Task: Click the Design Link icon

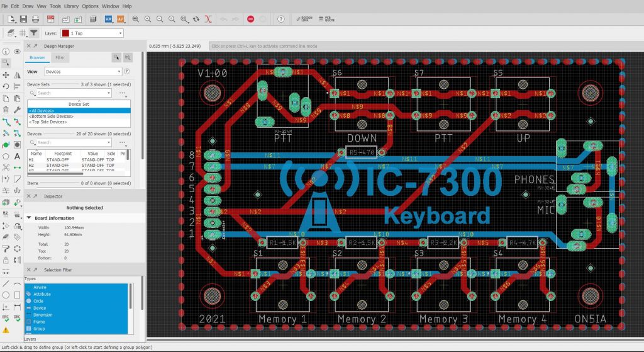Action: tap(304, 19)
